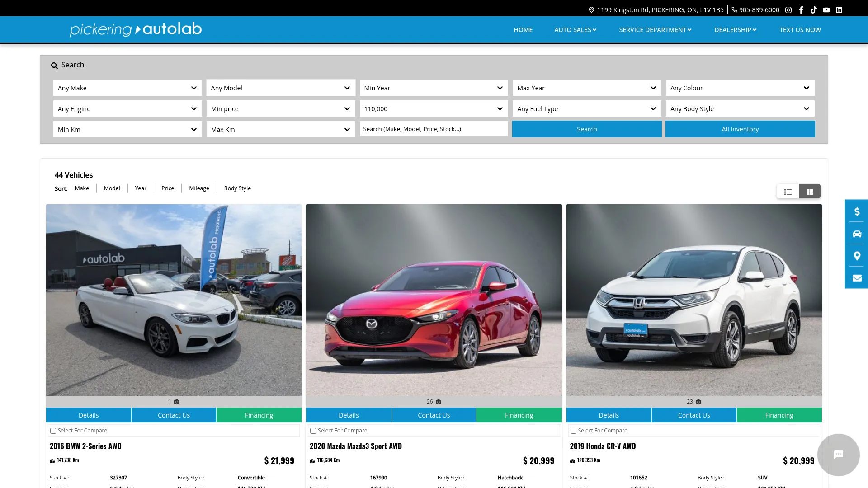Viewport: 868px width, 488px height.
Task: Open TEXT US NOW menu item
Action: click(800, 30)
